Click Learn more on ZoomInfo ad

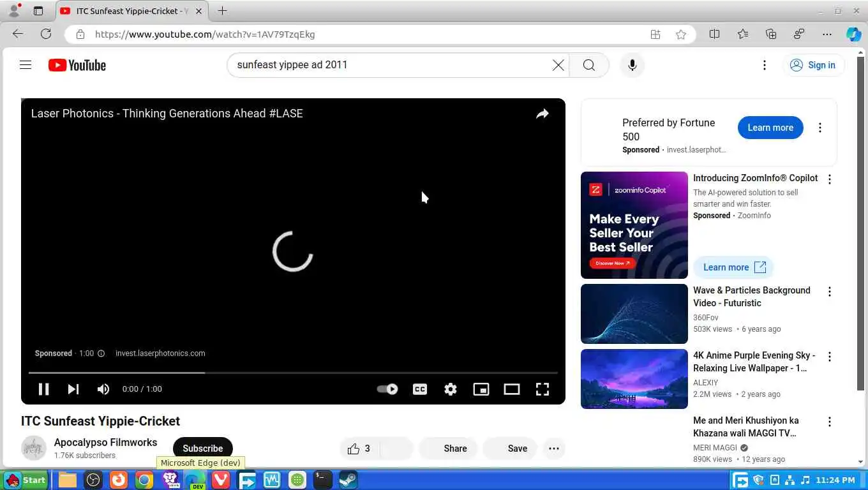[734, 267]
